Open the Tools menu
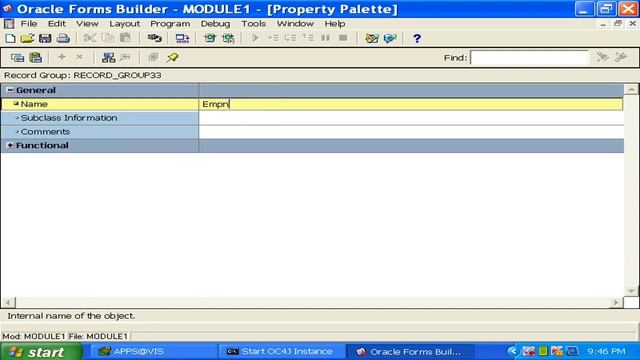The height and width of the screenshot is (360, 640). tap(253, 24)
